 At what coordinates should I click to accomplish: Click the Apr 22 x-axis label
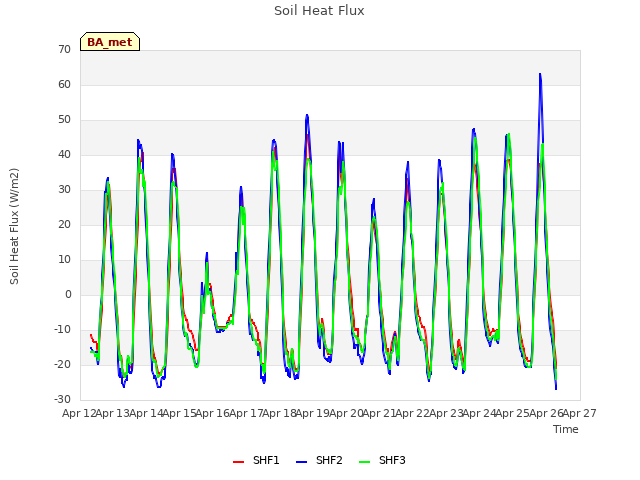click(412, 413)
